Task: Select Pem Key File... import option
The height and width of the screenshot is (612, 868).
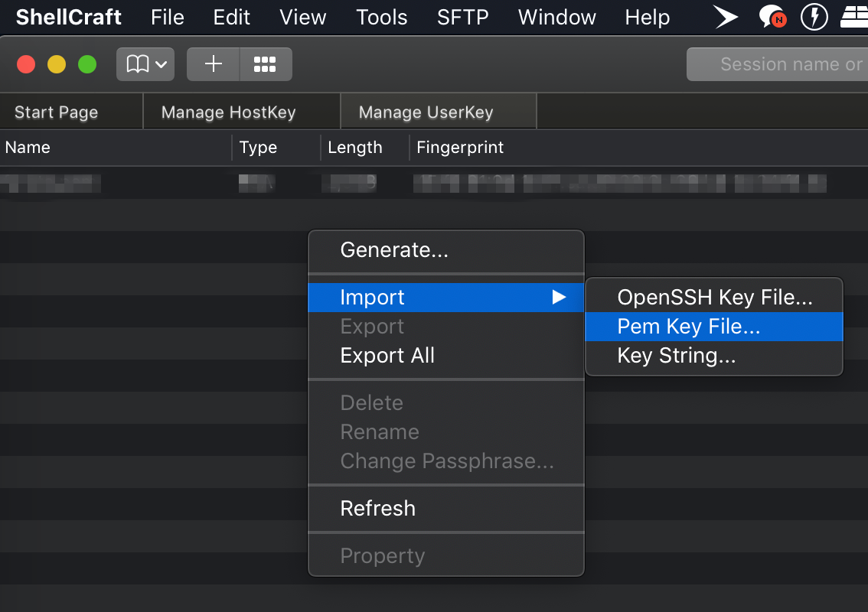Action: [x=714, y=327]
